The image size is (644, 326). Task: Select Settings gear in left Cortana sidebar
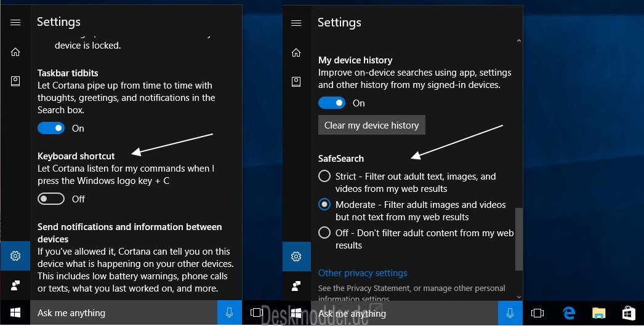15,256
